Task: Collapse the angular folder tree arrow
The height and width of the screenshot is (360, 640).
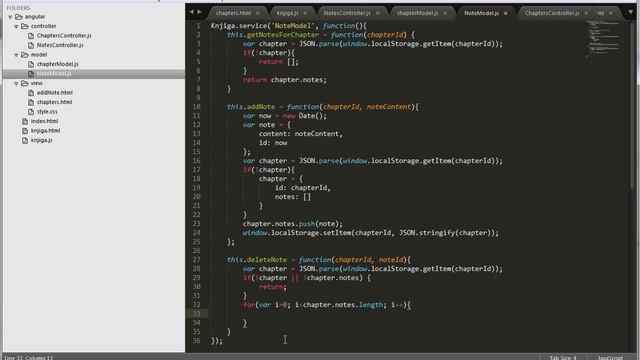Action: [x=10, y=17]
